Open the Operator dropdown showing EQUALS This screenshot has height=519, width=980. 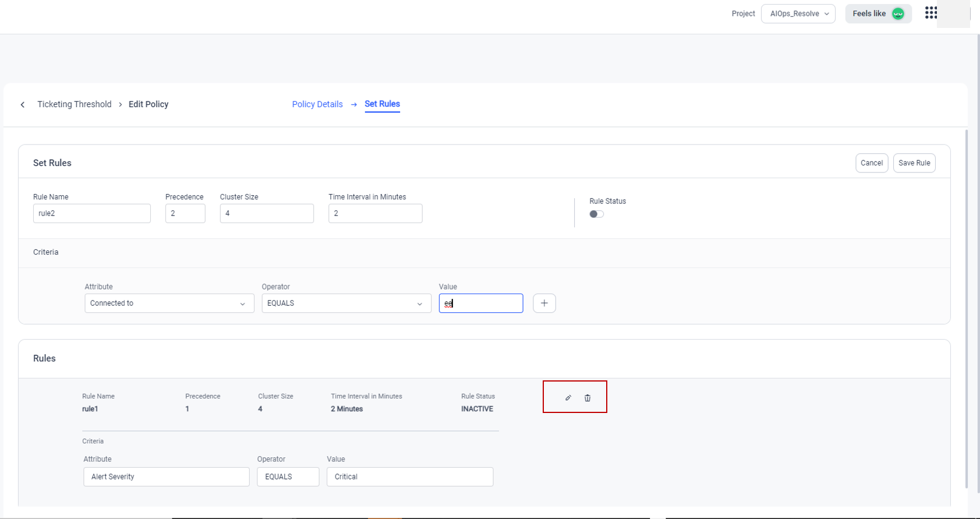pos(346,303)
